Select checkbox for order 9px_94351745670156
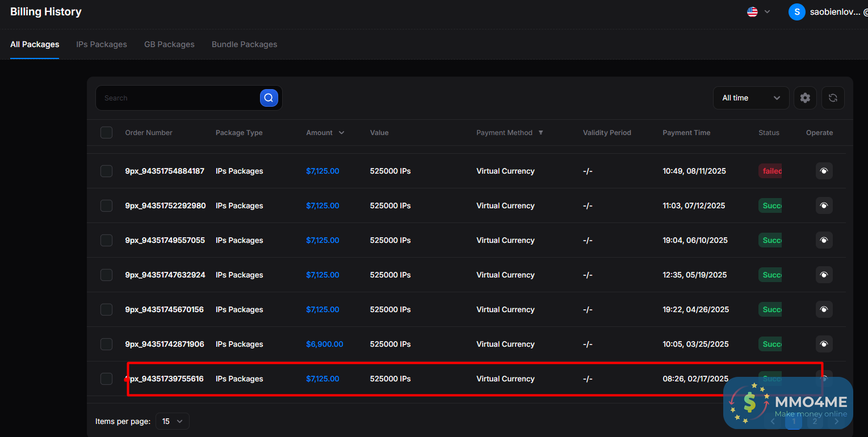 point(106,309)
